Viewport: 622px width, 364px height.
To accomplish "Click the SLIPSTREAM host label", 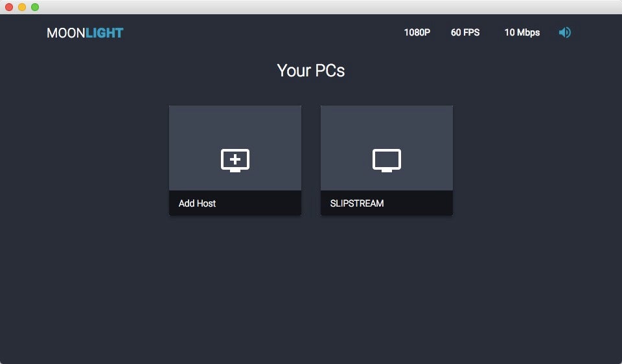I will click(357, 203).
